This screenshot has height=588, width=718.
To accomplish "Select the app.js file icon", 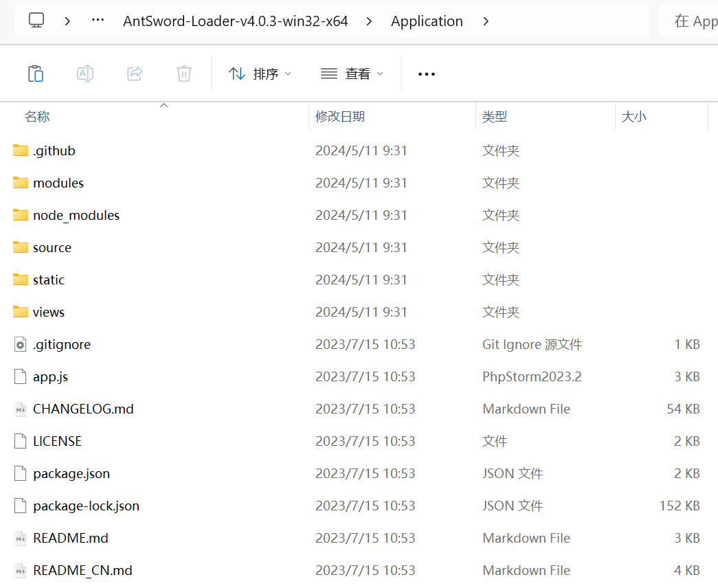I will [x=20, y=376].
